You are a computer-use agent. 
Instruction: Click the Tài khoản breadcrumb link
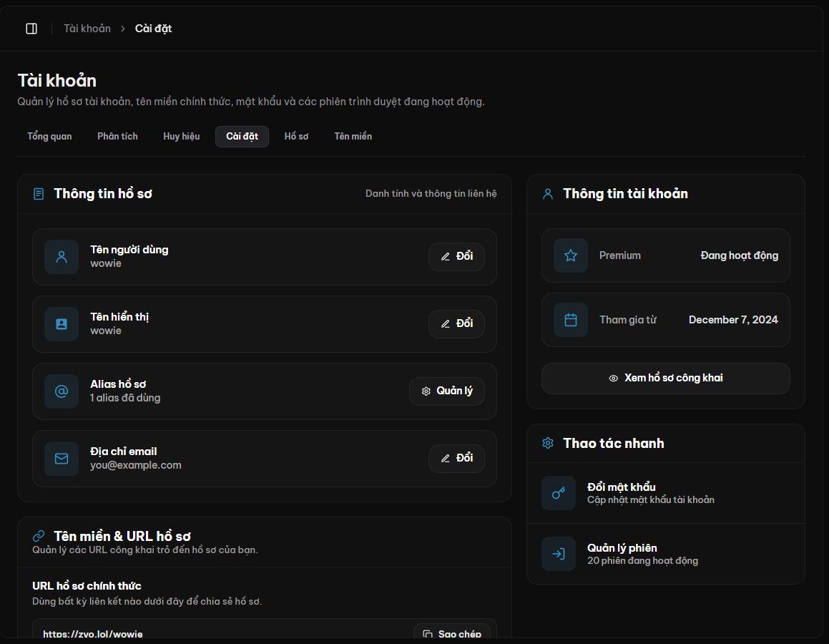coord(87,29)
